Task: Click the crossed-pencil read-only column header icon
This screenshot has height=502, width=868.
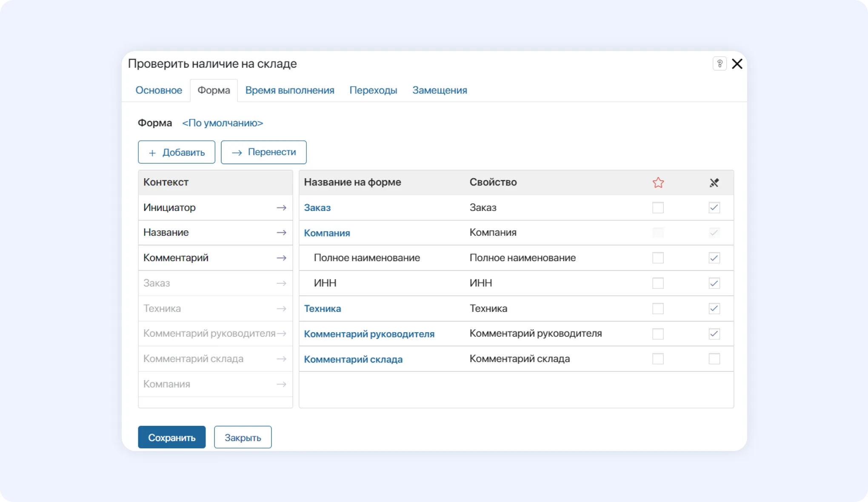Action: pyautogui.click(x=714, y=183)
